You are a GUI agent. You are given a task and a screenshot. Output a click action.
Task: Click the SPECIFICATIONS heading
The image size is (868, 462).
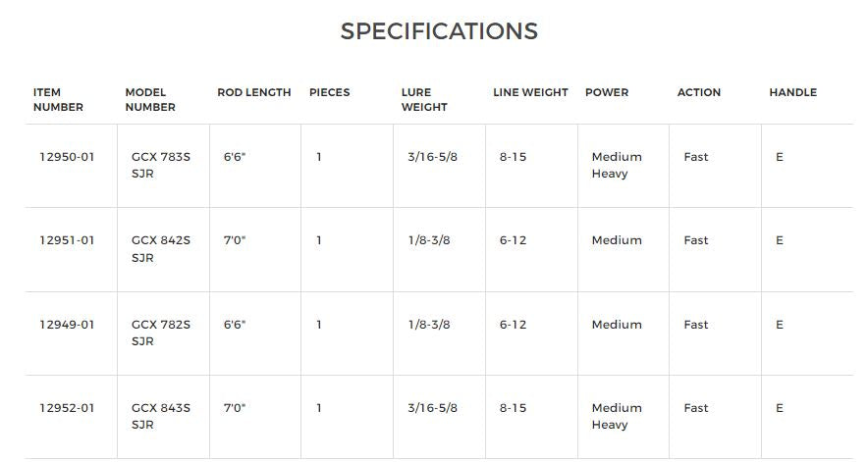pyautogui.click(x=439, y=31)
